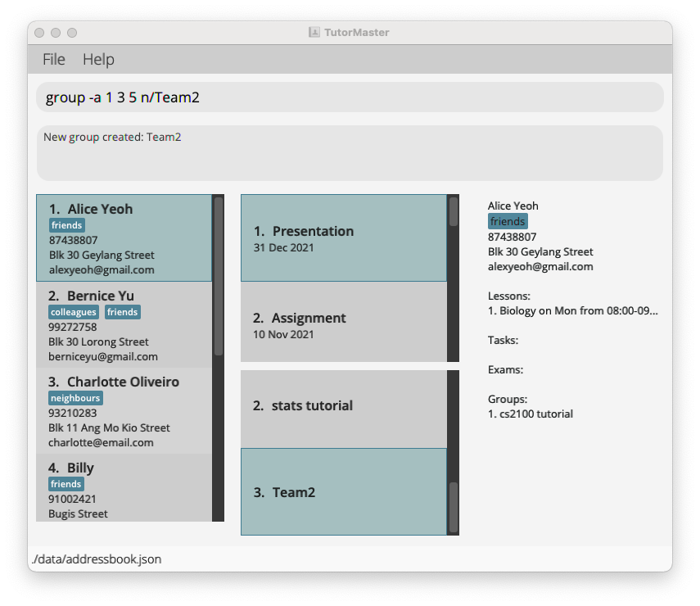Image resolution: width=700 pixels, height=606 pixels.
Task: Choose Charlotte Oliveiro from the list
Action: (124, 411)
